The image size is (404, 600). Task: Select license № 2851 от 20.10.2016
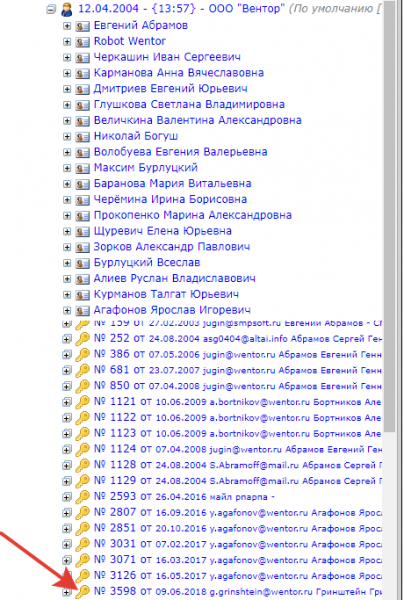[x=238, y=528]
